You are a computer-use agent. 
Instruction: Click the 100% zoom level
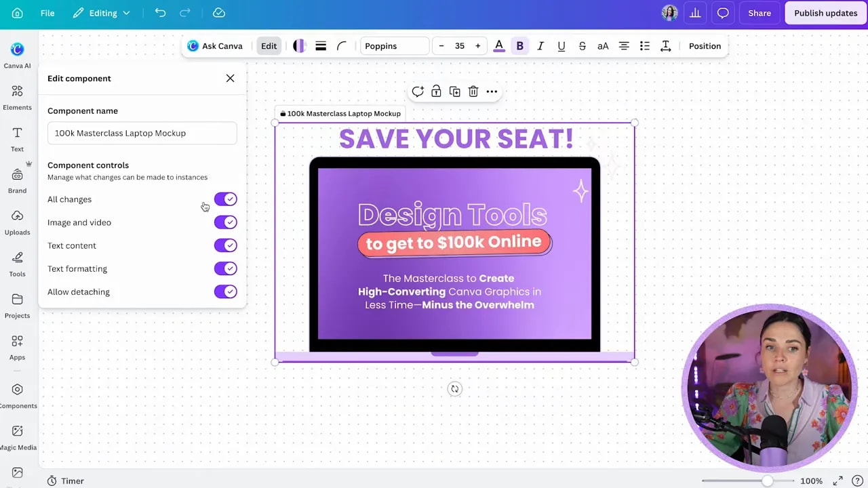(x=811, y=481)
